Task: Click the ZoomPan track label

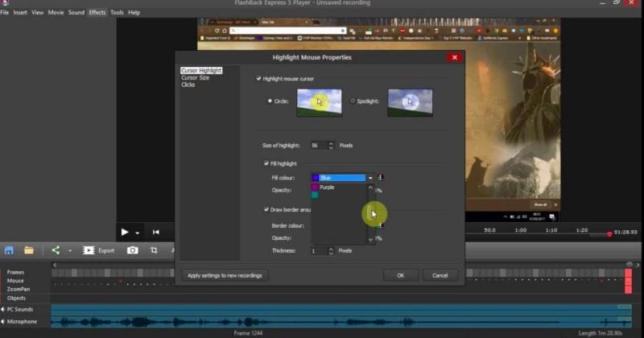Action: click(x=18, y=289)
